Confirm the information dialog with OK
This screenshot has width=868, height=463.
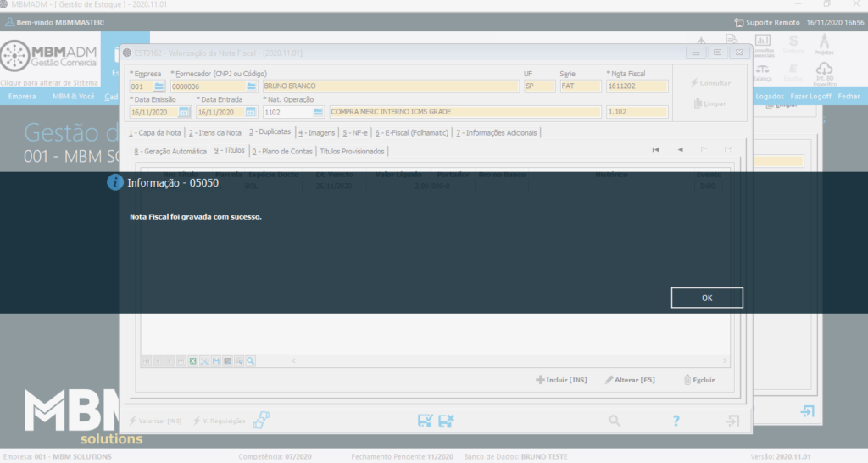[707, 298]
